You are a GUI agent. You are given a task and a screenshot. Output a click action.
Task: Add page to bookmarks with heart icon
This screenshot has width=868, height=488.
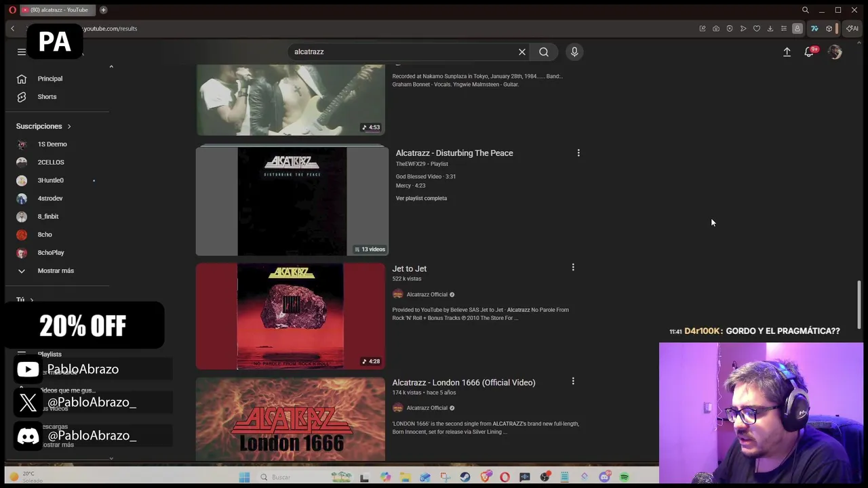tap(757, 28)
